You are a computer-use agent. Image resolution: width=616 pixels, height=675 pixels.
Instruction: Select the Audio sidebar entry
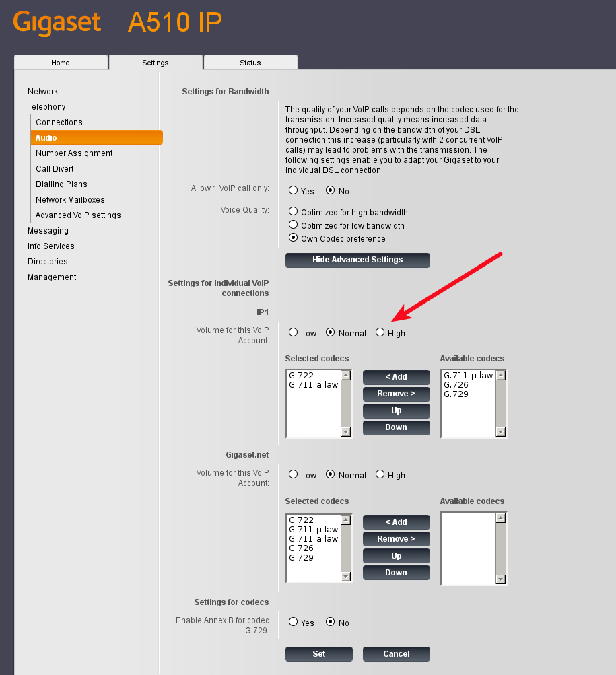point(96,137)
